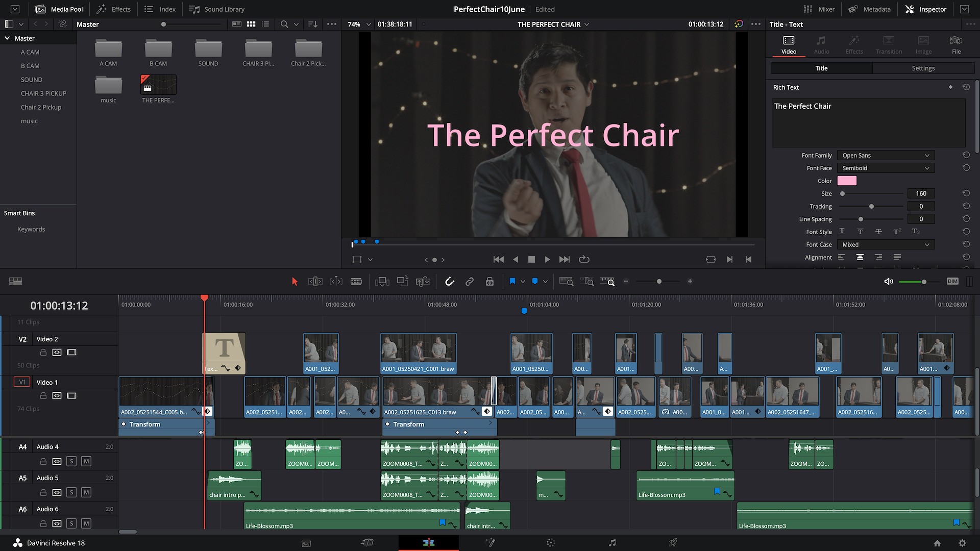This screenshot has width=980, height=551.
Task: Open the Font Face Semibold dropdown
Action: (x=886, y=168)
